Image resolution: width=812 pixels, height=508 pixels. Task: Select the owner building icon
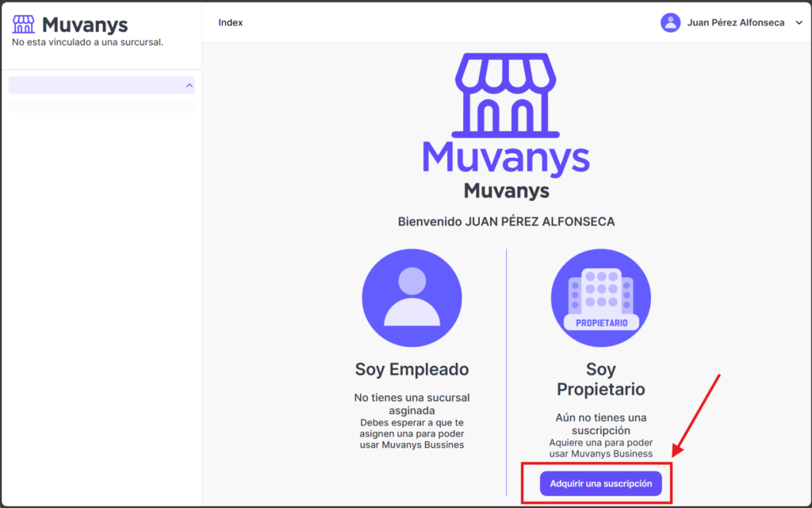click(600, 298)
